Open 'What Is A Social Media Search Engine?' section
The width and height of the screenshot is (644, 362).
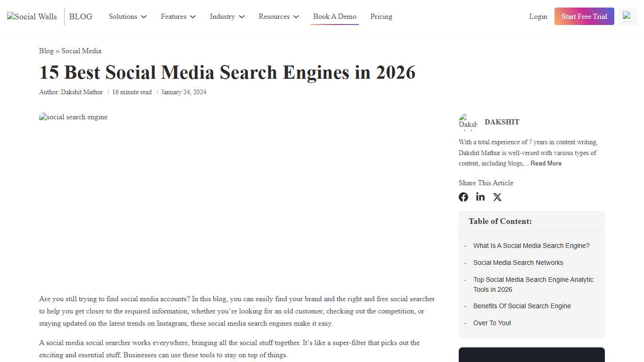point(531,246)
